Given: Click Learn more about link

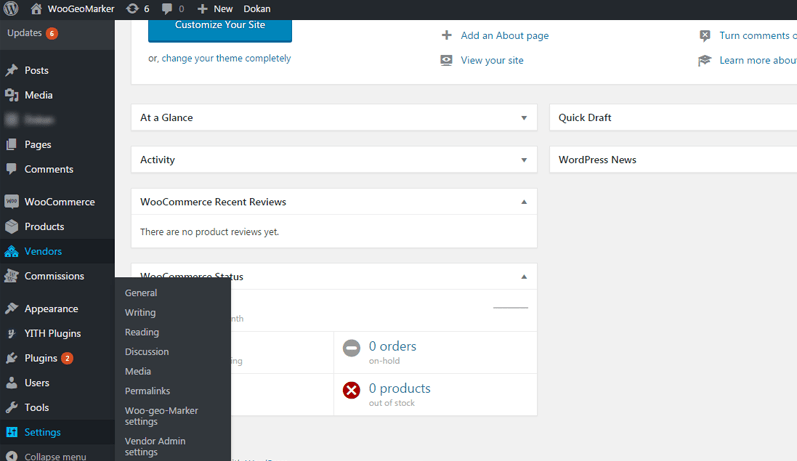Looking at the screenshot, I should [x=758, y=60].
